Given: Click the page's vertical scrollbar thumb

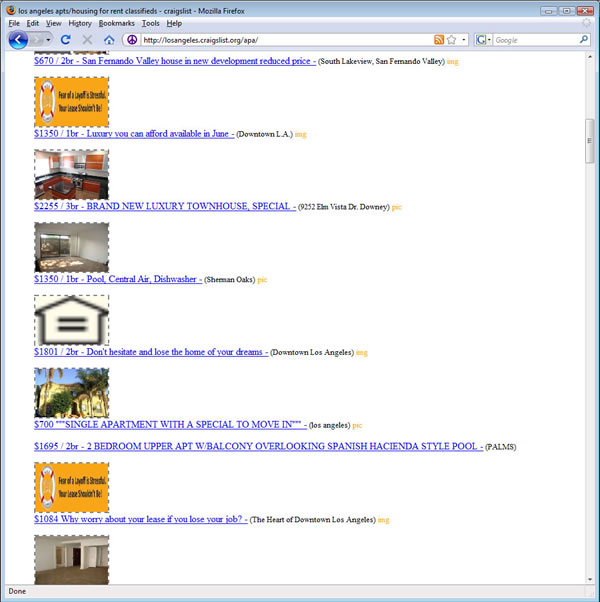Looking at the screenshot, I should click(590, 140).
